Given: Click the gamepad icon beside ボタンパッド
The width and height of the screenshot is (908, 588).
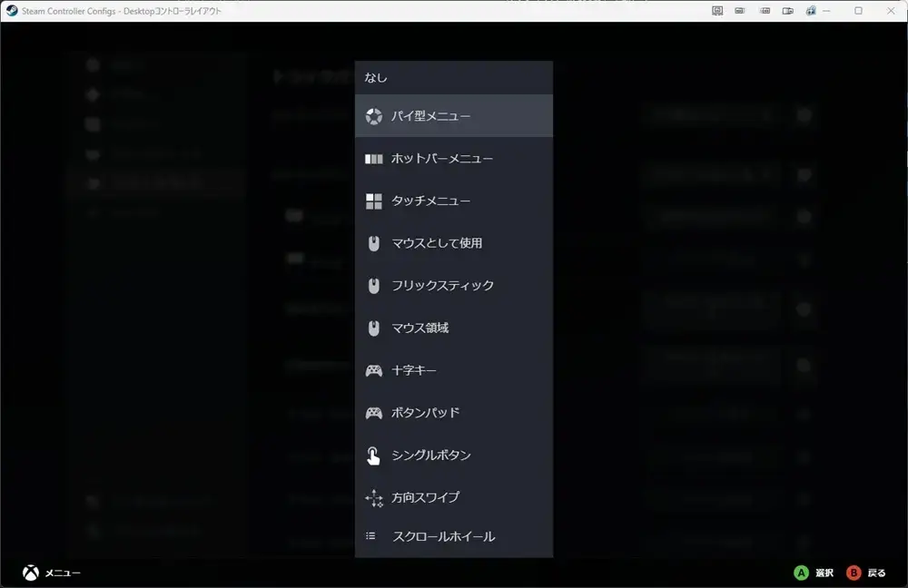Looking at the screenshot, I should [x=374, y=413].
